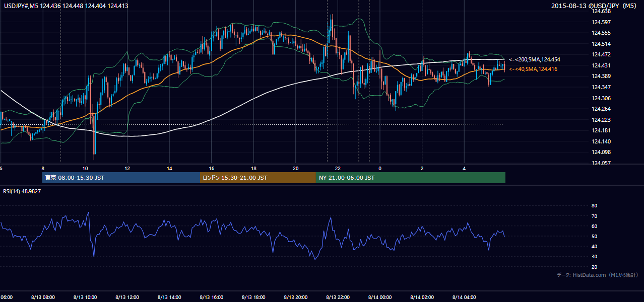Click the 8/13 08:00 date axis label
Screen dimensions: 644x302
43,297
